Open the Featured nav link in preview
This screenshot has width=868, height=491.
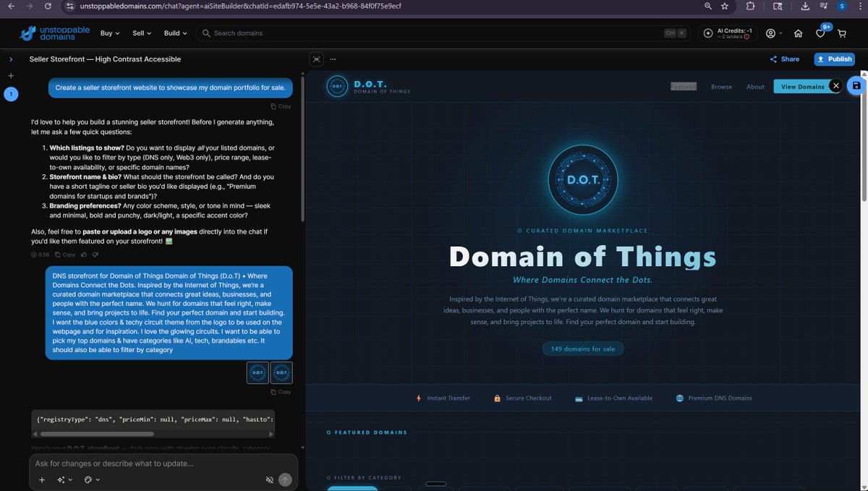[684, 87]
